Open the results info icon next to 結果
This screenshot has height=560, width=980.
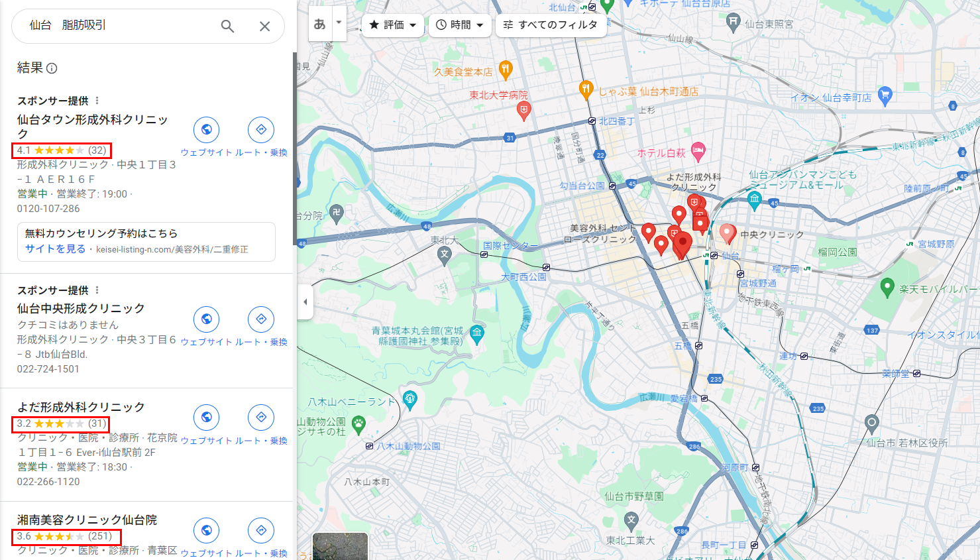coord(52,68)
